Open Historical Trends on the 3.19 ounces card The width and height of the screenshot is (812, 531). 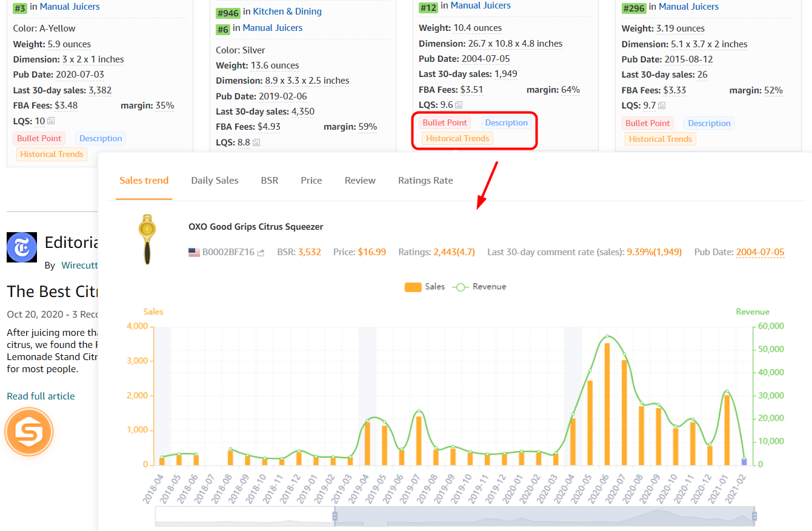pyautogui.click(x=661, y=139)
